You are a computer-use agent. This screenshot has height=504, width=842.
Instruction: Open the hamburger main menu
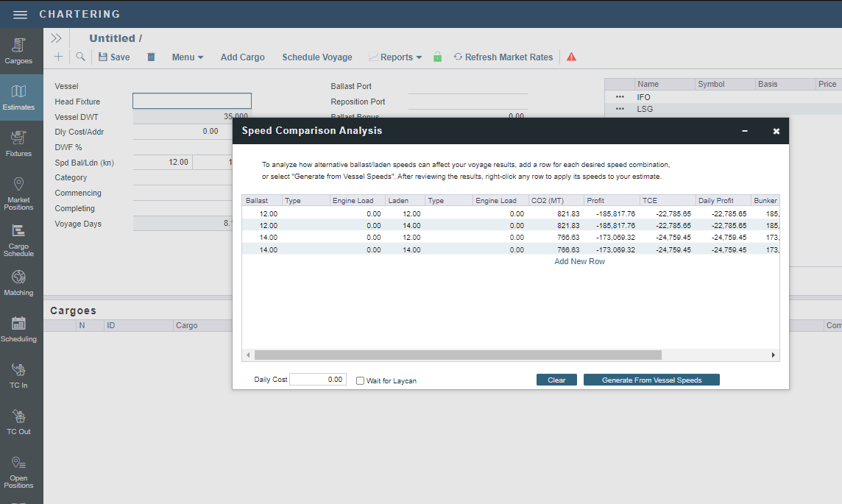(x=20, y=15)
